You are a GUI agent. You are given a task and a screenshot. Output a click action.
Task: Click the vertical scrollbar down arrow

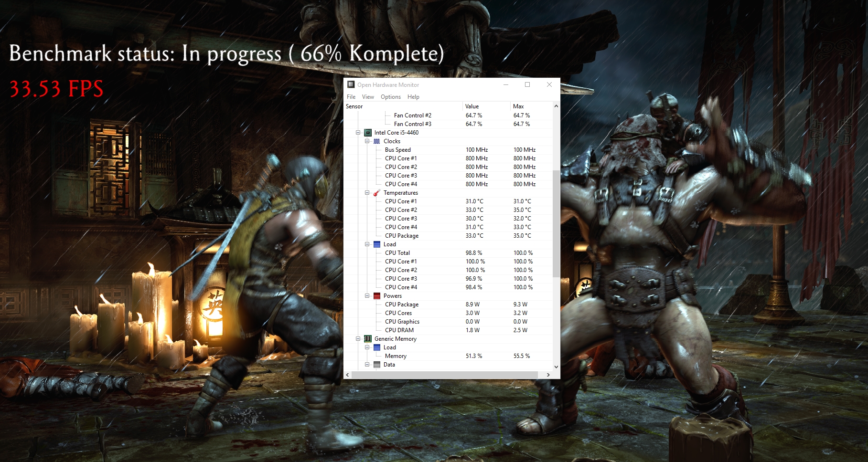[556, 367]
